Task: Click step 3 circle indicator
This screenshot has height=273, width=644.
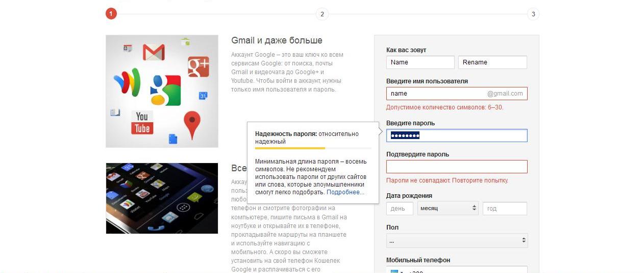Action: (533, 14)
